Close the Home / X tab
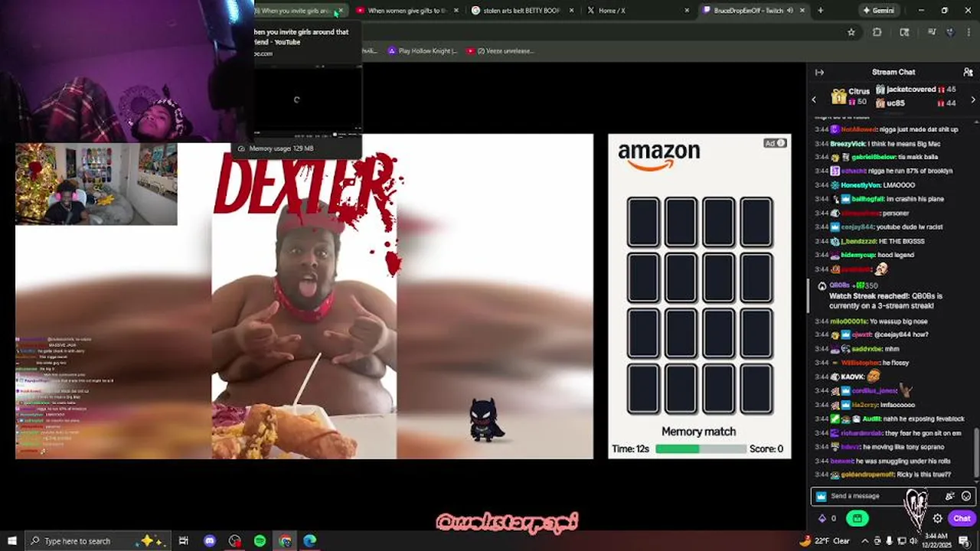980x551 pixels. pos(687,11)
